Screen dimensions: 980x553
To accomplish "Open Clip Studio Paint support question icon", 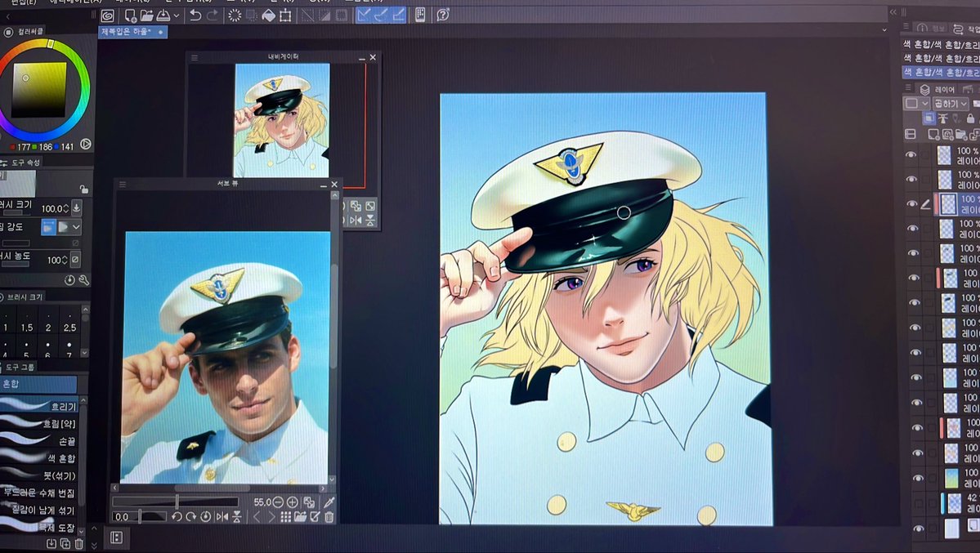I will click(x=442, y=15).
